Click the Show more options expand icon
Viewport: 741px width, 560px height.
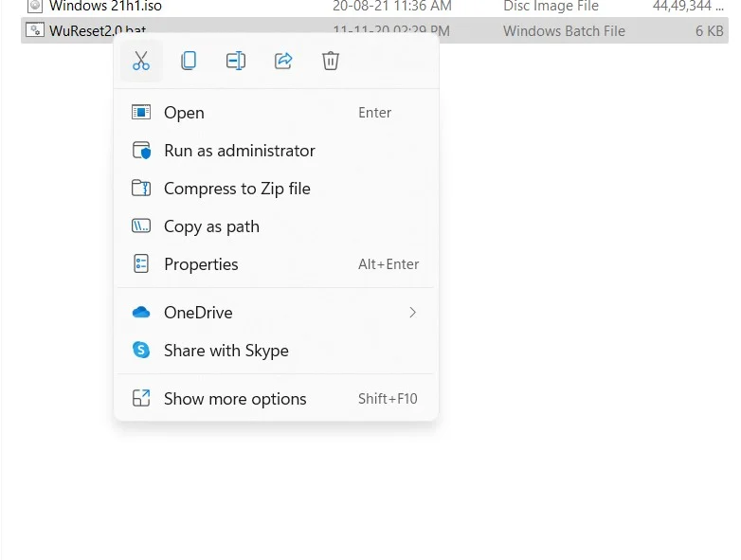pos(141,398)
